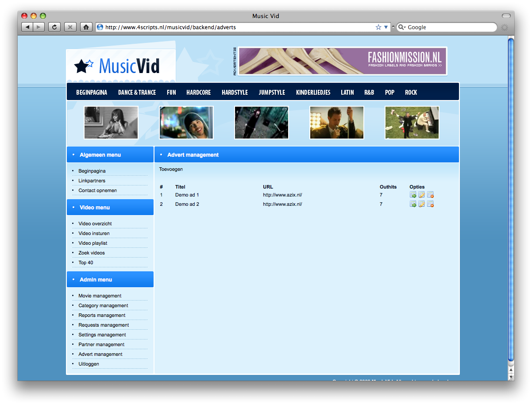This screenshot has height=405, width=532.
Task: Open the view icon for Demo ad 2
Action: [x=412, y=204]
